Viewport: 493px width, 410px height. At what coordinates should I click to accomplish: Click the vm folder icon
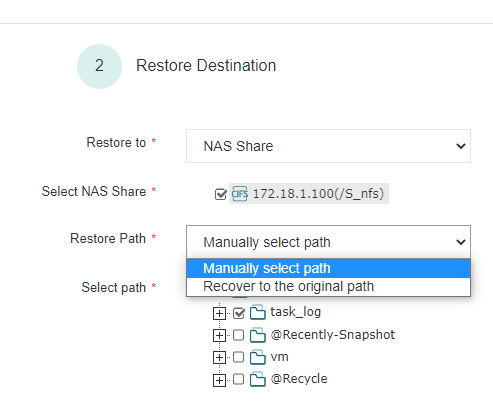(258, 357)
